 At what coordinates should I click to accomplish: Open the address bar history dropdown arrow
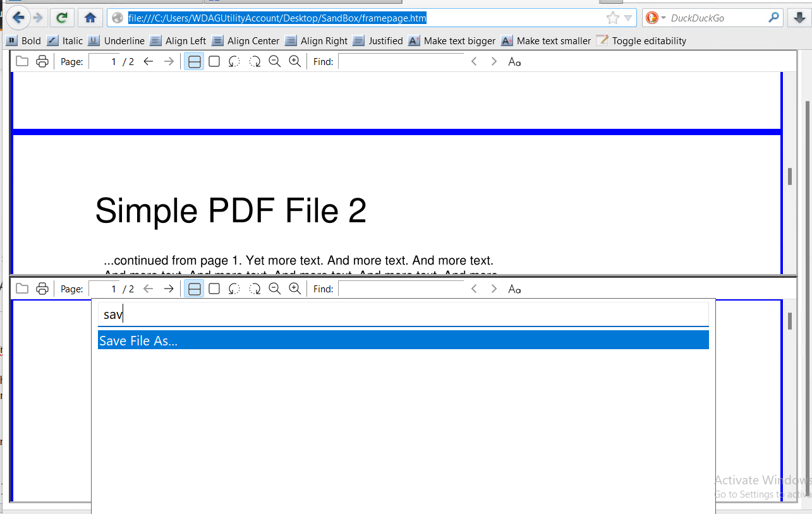click(628, 18)
